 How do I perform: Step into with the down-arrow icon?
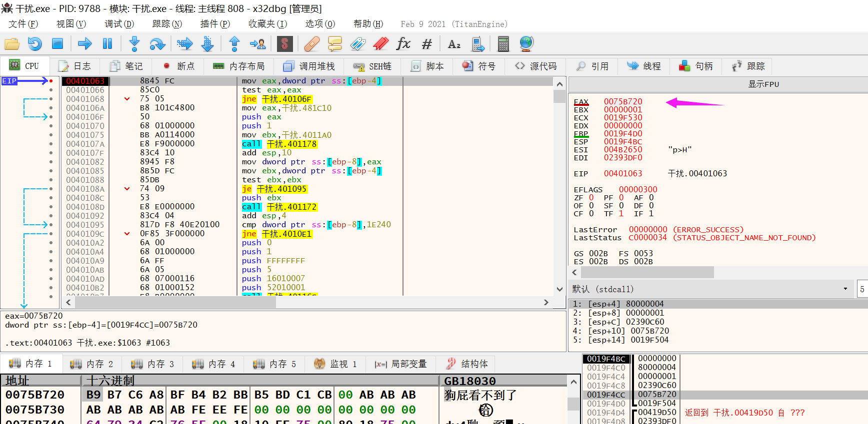134,44
